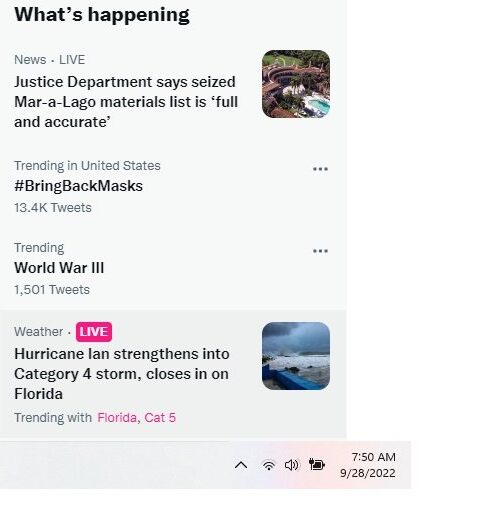Image resolution: width=480 pixels, height=523 pixels.
Task: Open the Hurricane Ian storm thumbnail
Action: click(296, 356)
